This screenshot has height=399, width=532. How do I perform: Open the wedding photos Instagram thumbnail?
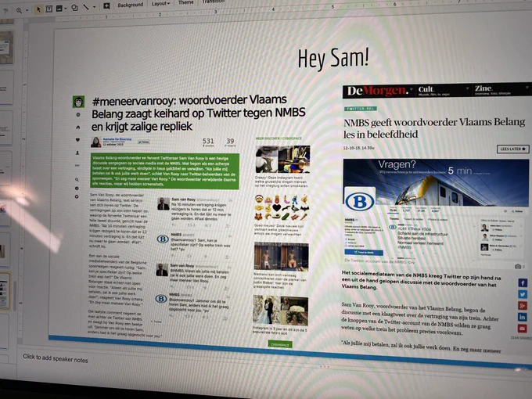pos(281,311)
